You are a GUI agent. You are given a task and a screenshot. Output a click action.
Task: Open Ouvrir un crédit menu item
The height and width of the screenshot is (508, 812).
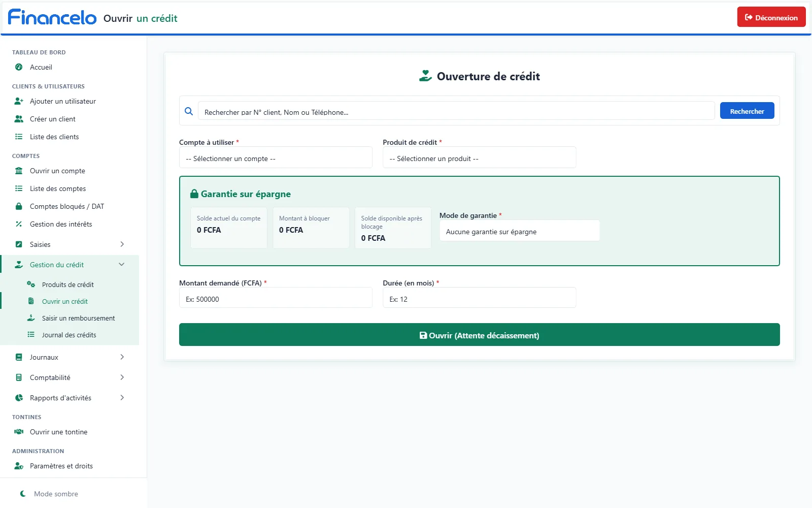pos(70,301)
